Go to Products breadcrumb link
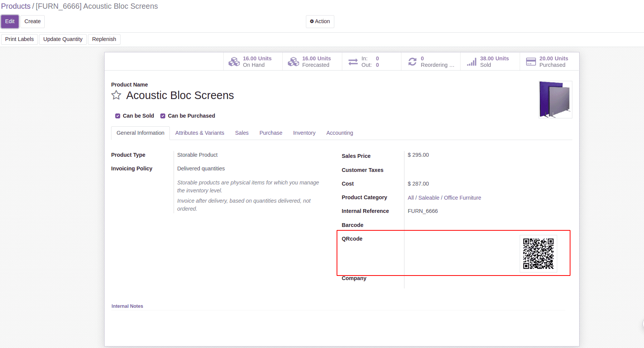644x348 pixels. point(16,6)
